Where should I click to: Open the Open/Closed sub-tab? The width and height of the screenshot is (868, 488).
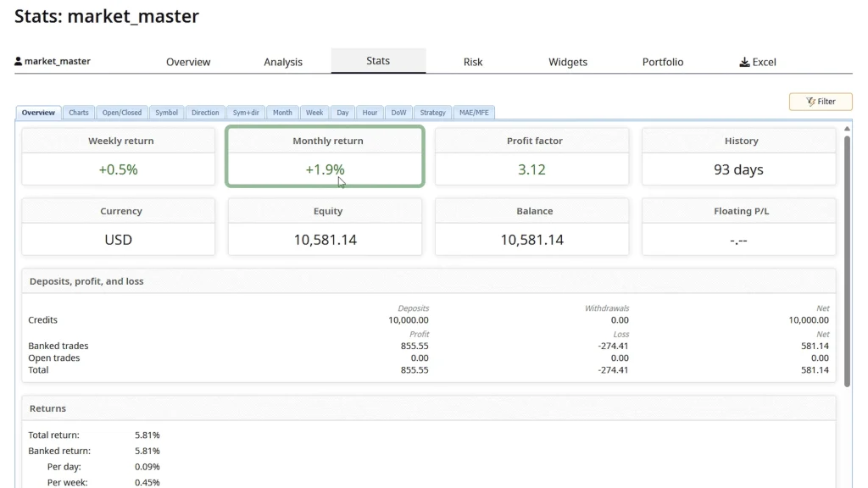click(122, 113)
